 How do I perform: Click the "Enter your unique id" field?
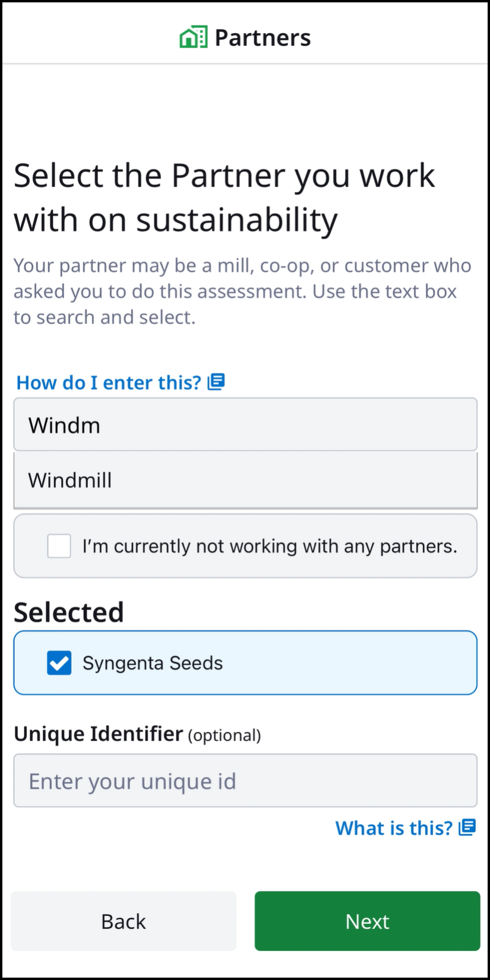coord(245,781)
